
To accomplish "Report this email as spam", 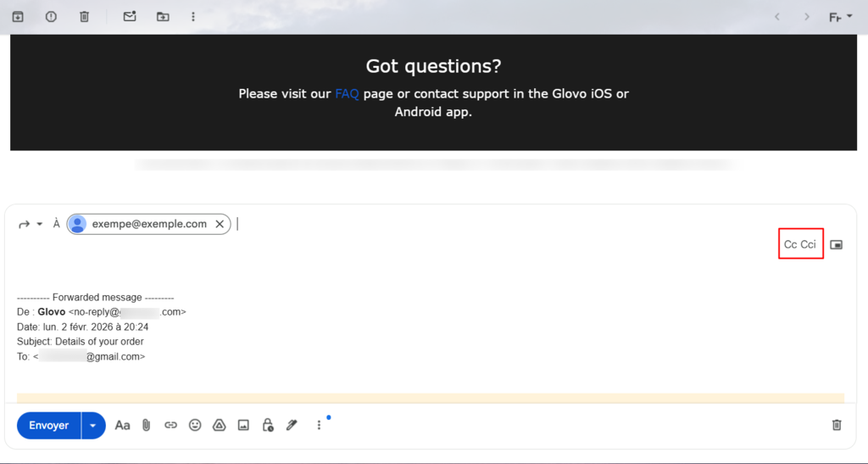I will click(51, 17).
